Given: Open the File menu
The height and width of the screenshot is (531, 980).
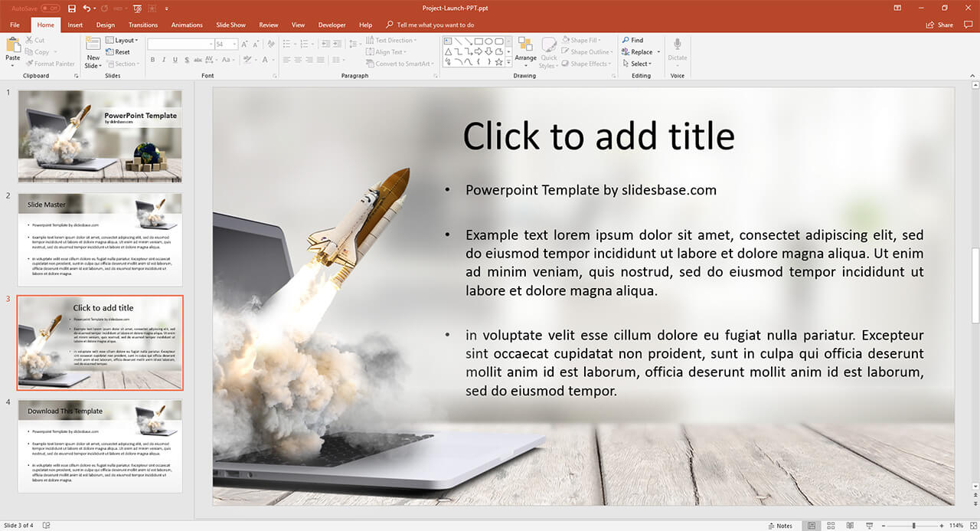Looking at the screenshot, I should [x=15, y=25].
